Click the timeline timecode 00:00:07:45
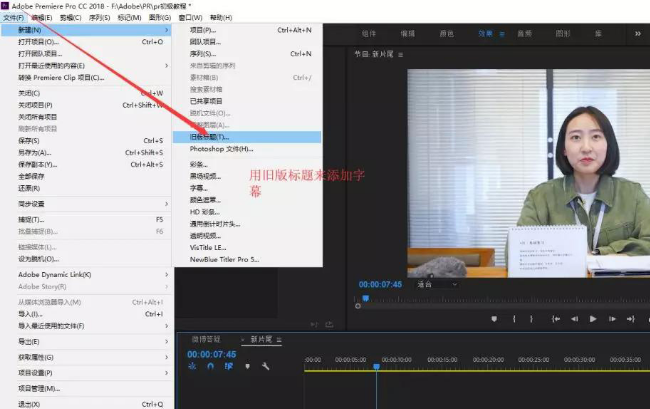This screenshot has height=409, width=650. pos(211,354)
